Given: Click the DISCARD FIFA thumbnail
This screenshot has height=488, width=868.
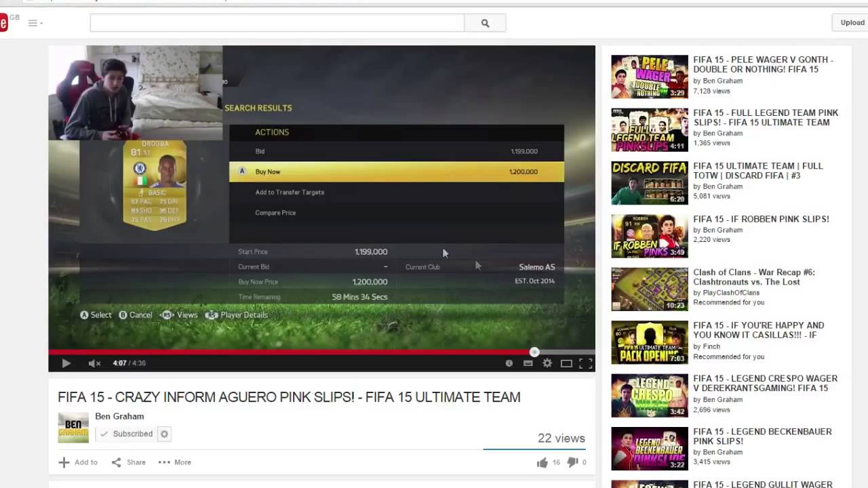Looking at the screenshot, I should click(x=650, y=183).
